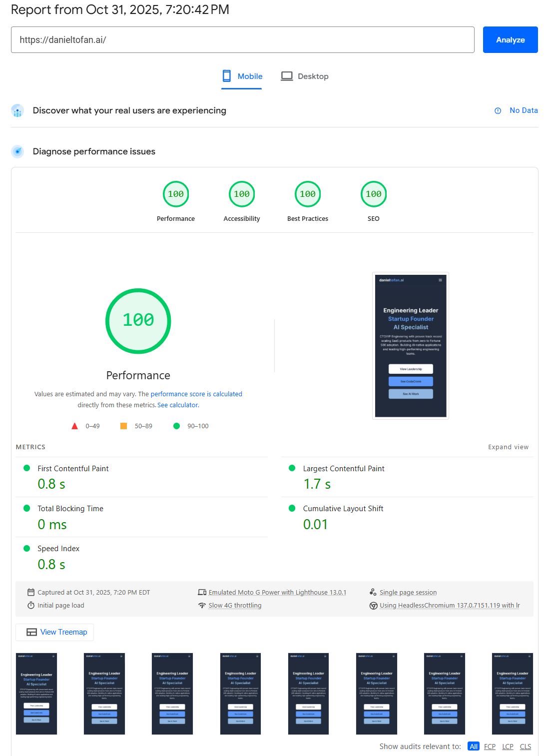Expand Largest Contentful Paint metric
The height and width of the screenshot is (756, 549).
343,469
